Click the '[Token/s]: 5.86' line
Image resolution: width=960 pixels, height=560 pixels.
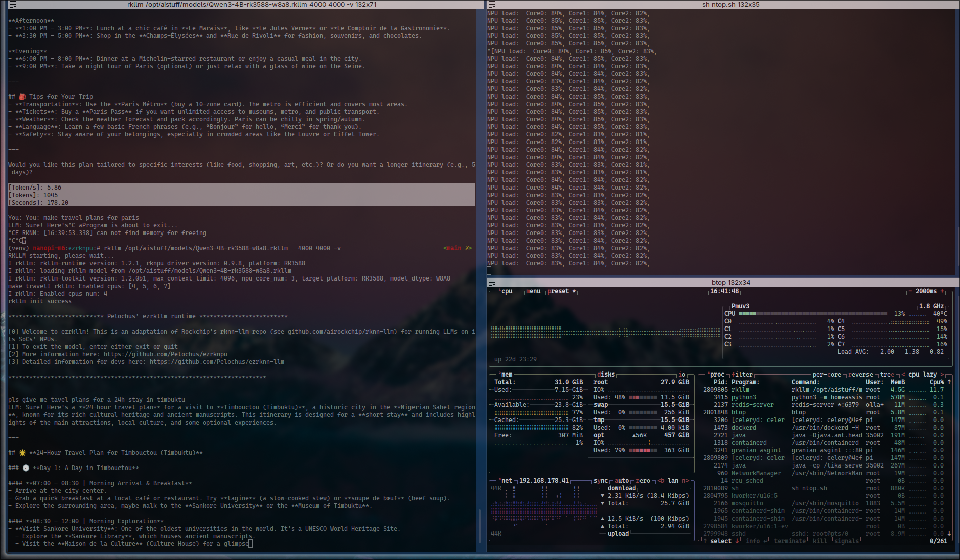(35, 188)
